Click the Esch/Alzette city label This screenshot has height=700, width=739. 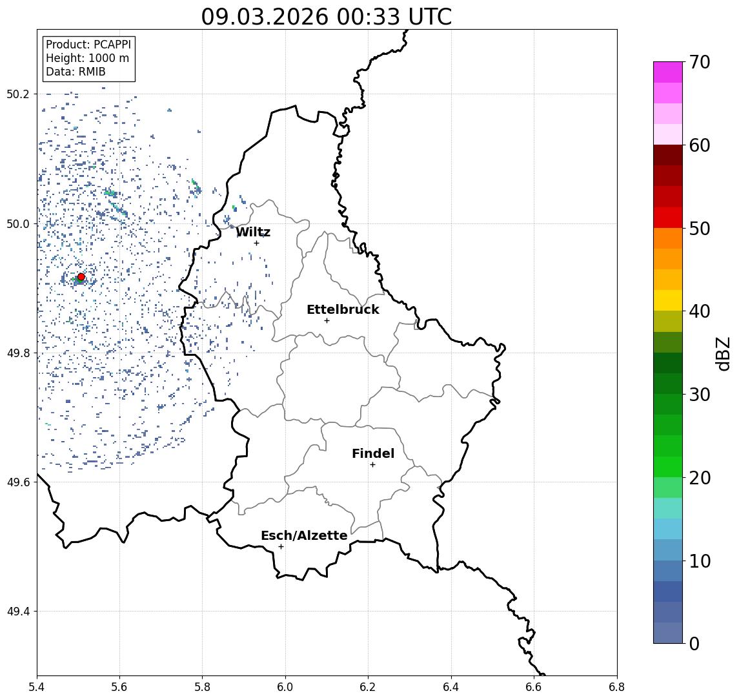coord(304,535)
